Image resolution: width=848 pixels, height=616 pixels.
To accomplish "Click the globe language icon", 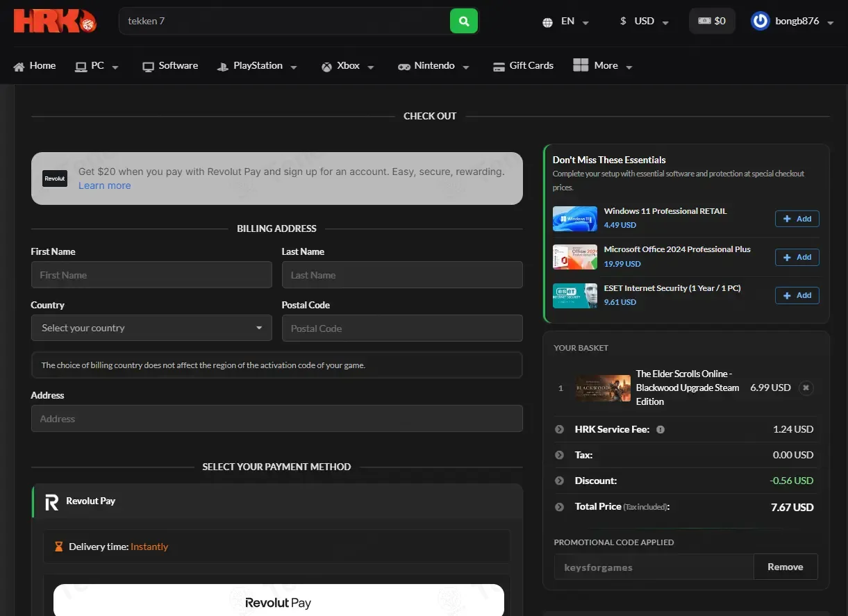I will click(547, 22).
